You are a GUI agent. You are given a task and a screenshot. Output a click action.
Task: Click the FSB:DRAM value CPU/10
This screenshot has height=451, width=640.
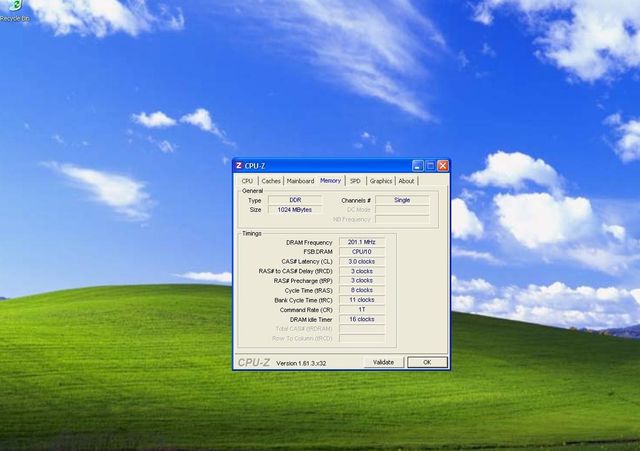tap(362, 252)
